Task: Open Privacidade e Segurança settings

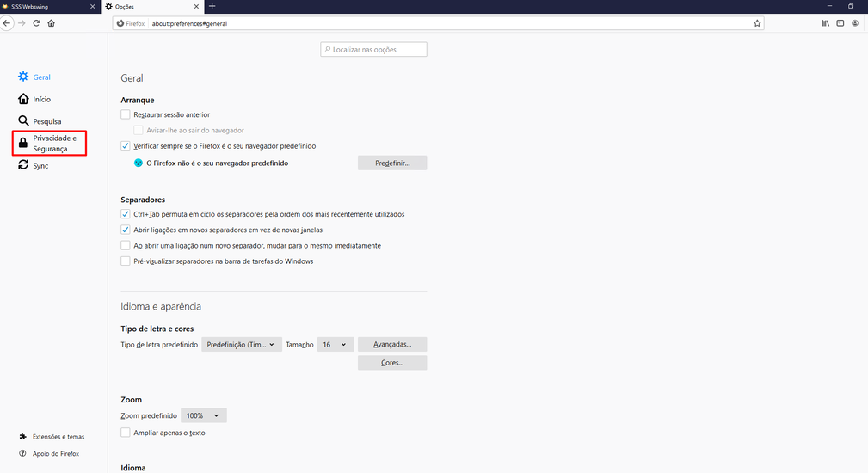Action: (x=50, y=144)
